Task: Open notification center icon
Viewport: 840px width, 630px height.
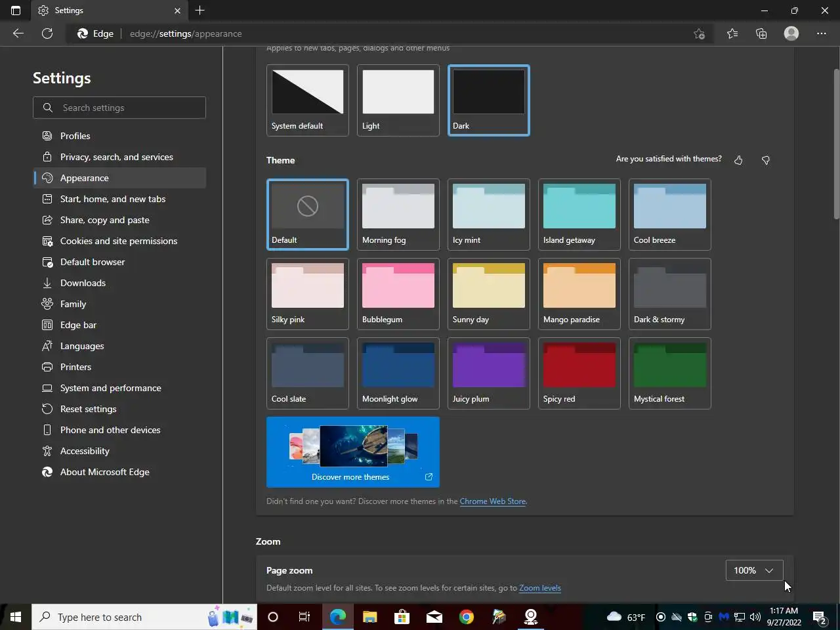Action: tap(819, 617)
